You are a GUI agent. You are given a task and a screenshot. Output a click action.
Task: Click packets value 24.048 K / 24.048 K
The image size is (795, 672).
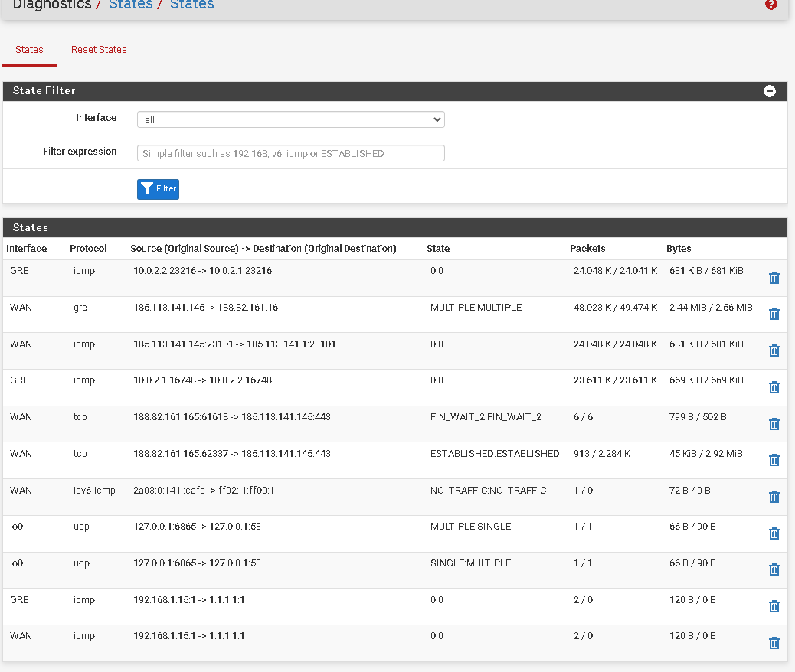pyautogui.click(x=616, y=344)
